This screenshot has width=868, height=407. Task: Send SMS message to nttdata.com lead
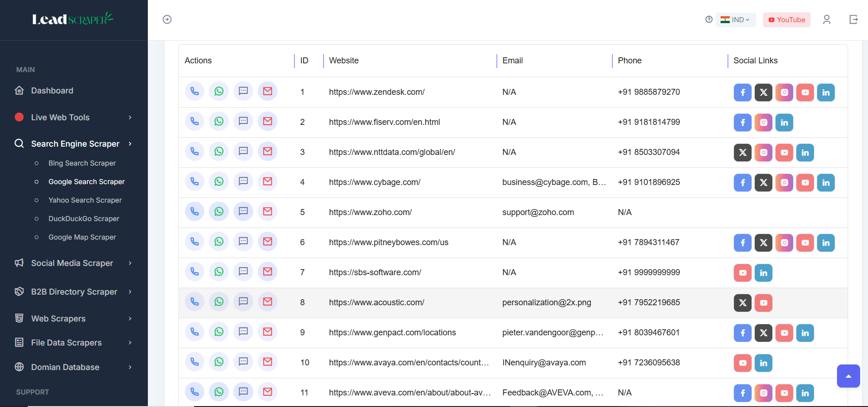(x=243, y=152)
